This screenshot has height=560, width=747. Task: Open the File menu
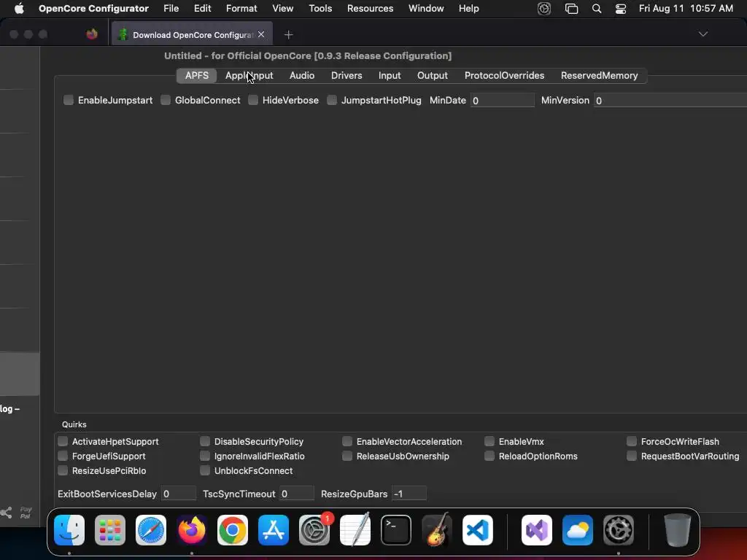[171, 9]
